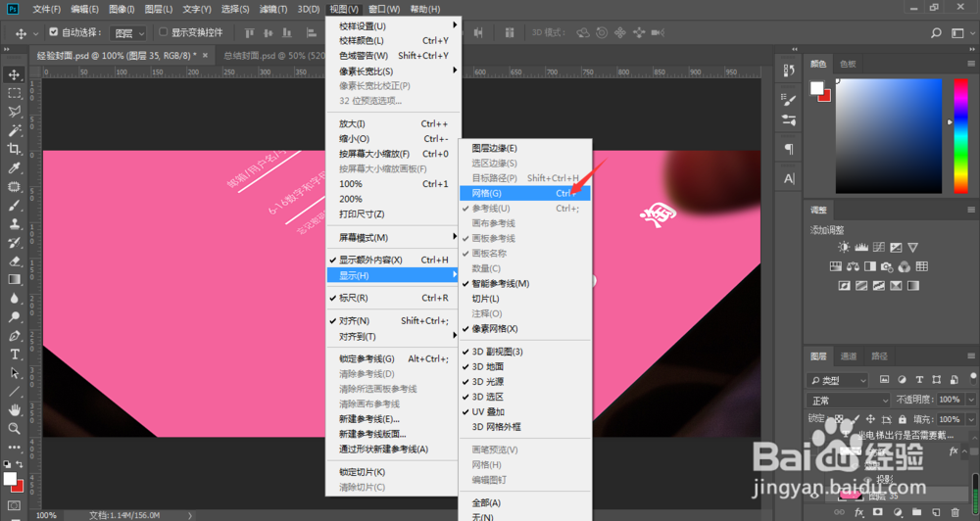Viewport: 980px width, 521px height.
Task: Select the Magic Wand tool
Action: point(14,130)
